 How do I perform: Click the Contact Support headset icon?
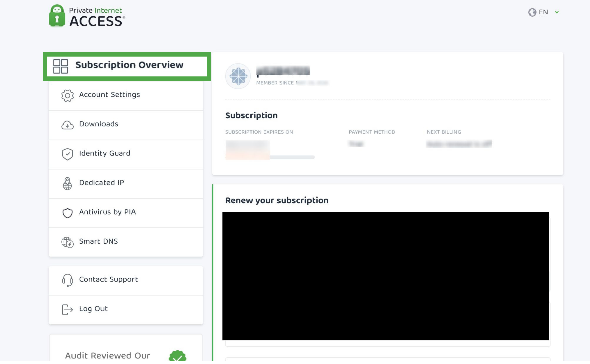[x=67, y=280]
